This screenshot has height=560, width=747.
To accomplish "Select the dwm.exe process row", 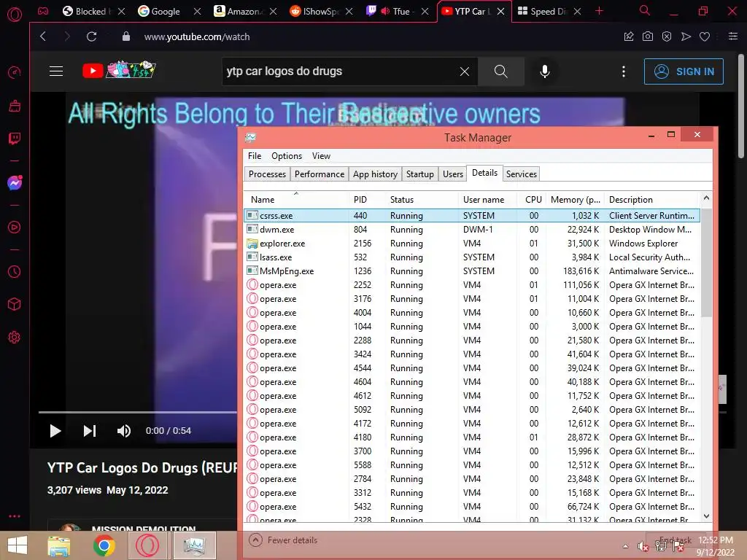I will tap(472, 230).
